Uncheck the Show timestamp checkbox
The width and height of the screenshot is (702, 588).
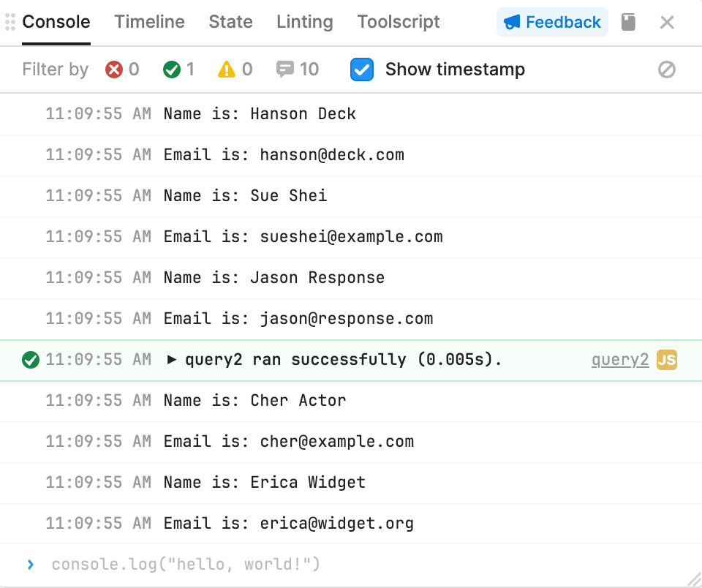point(362,69)
